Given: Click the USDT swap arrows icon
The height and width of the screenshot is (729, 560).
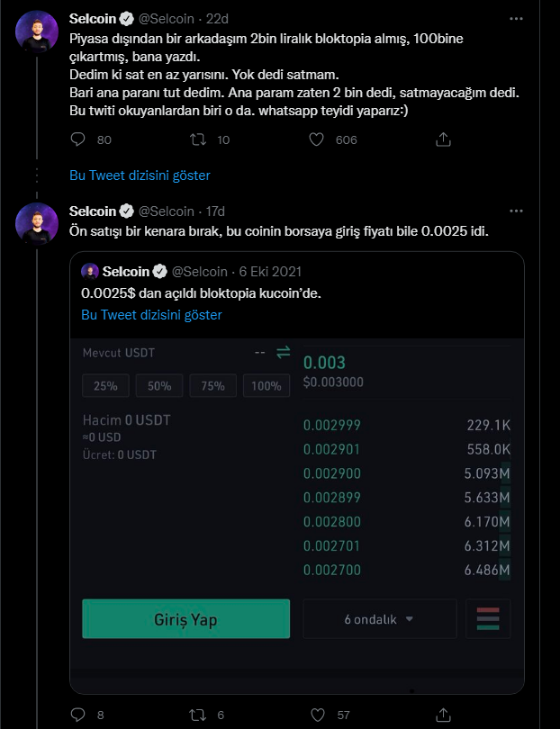Looking at the screenshot, I should click(283, 353).
